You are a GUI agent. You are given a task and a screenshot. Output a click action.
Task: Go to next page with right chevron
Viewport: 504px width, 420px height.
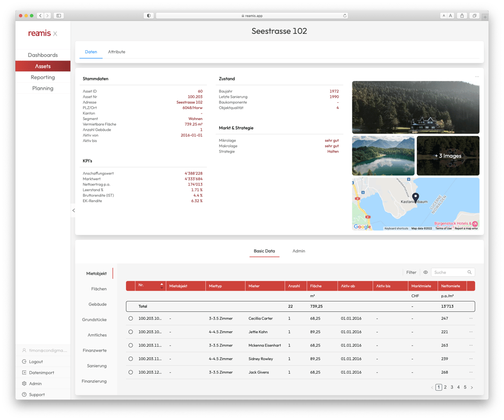point(472,387)
